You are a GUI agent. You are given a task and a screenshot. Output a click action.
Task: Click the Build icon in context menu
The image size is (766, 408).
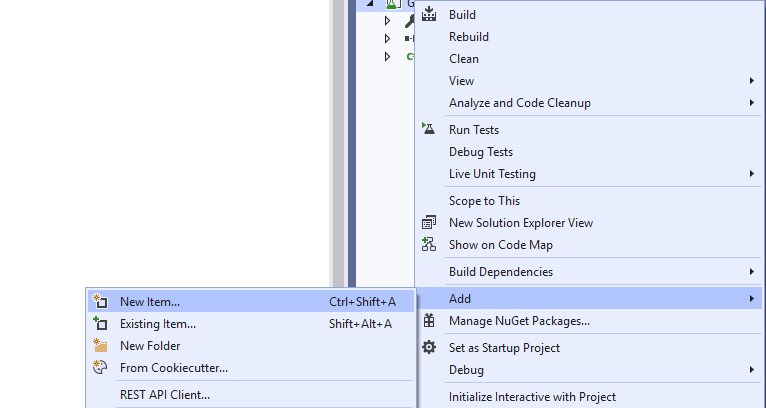(x=429, y=14)
